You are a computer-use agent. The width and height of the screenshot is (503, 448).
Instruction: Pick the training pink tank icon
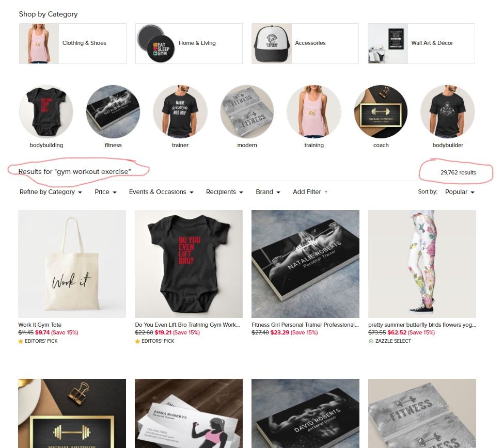pyautogui.click(x=314, y=111)
